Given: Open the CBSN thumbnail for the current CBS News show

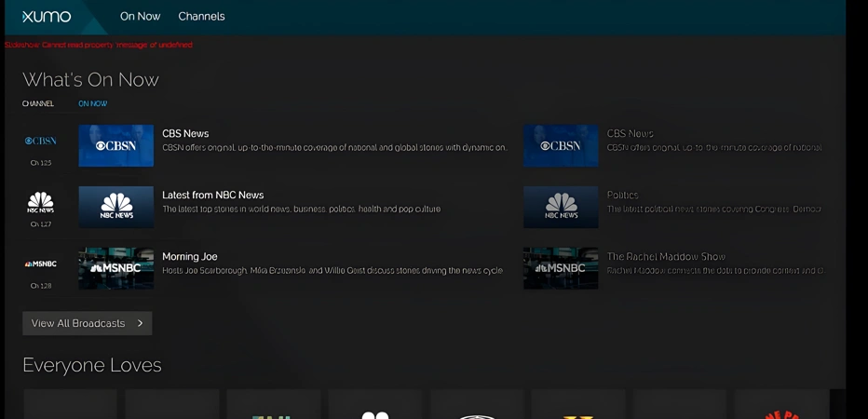Looking at the screenshot, I should (116, 145).
